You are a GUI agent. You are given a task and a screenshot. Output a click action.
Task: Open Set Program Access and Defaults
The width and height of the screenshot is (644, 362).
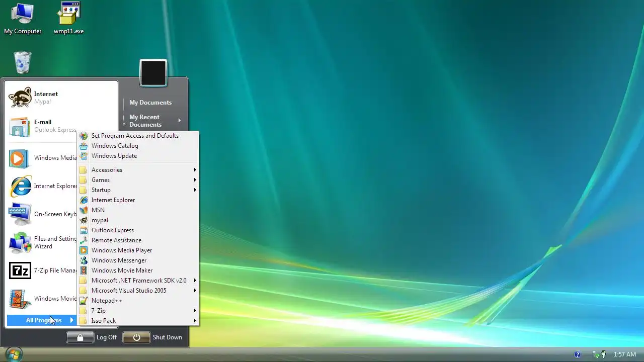tap(138, 136)
